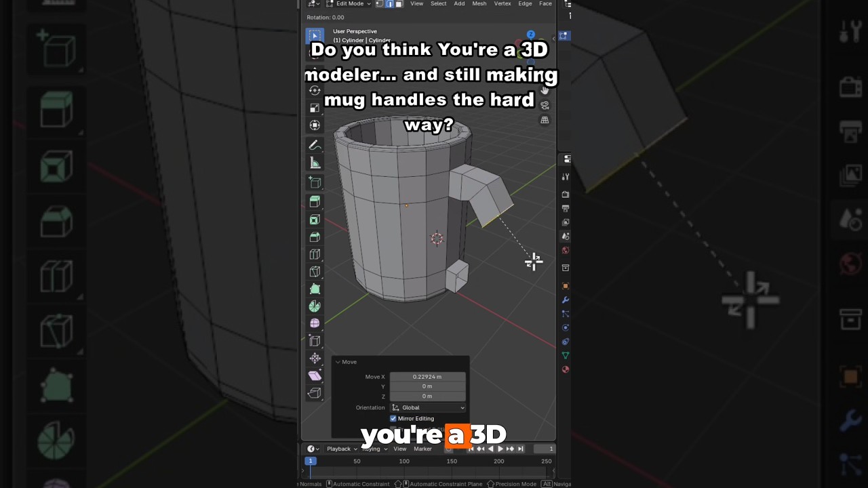
Task: Select the Smooth vertices tool
Action: click(314, 324)
